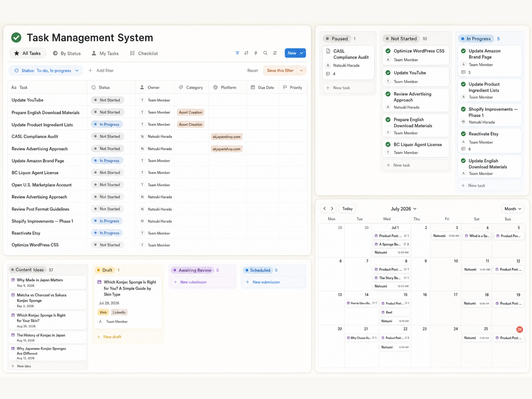Viewport: 532px width, 399px height.
Task: Toggle check on Update Product Ingredient Lists card
Action: point(463,84)
